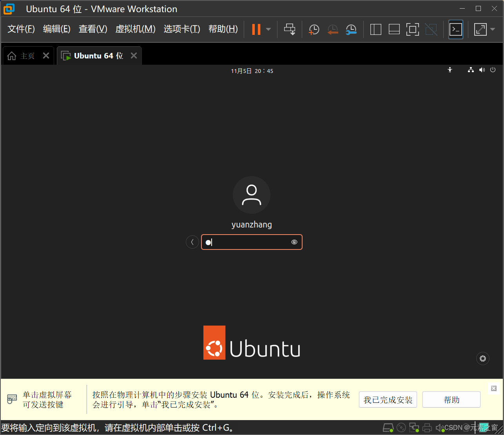
Task: Select the yuanzhang user avatar
Action: pos(252,195)
